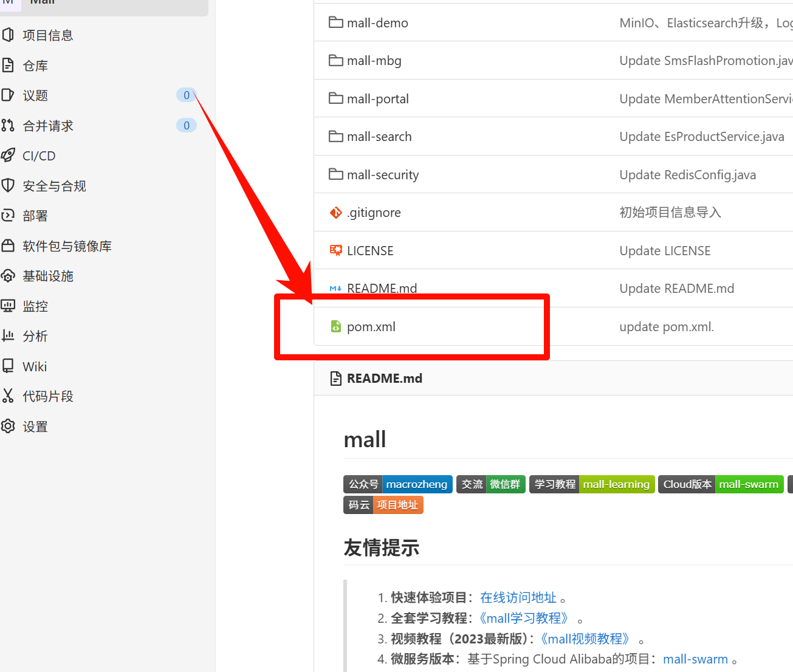Select Wiki in the sidebar

tap(35, 366)
